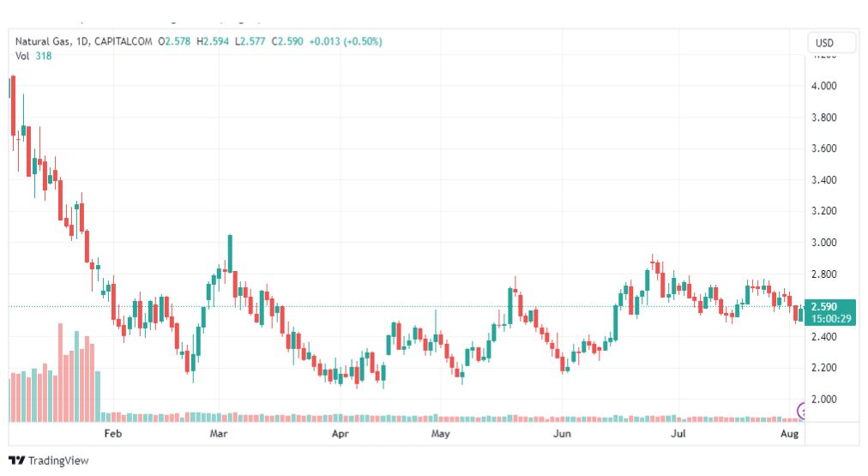The width and height of the screenshot is (868, 476).
Task: Click the Apr label on time axis
Action: pos(340,433)
